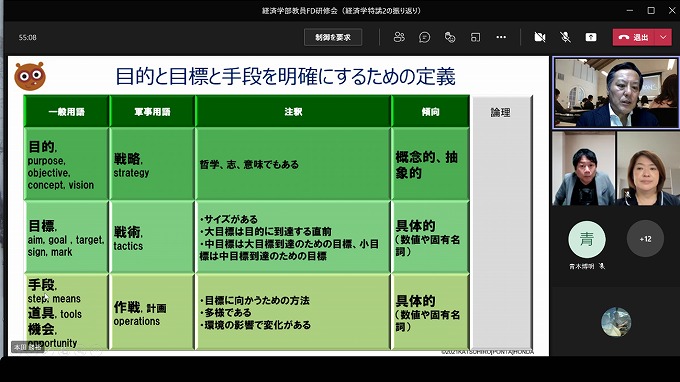Select the 青 participant avatar

[587, 239]
